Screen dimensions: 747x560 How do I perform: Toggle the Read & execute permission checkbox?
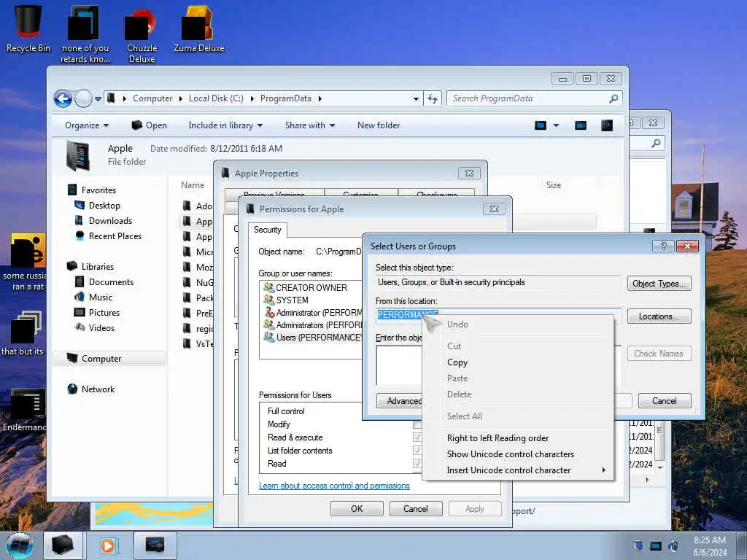[x=417, y=437]
